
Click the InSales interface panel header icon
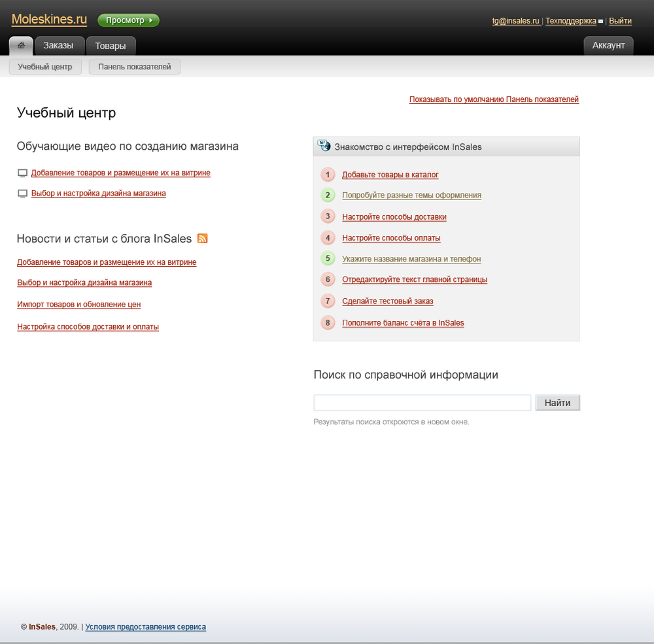point(324,146)
